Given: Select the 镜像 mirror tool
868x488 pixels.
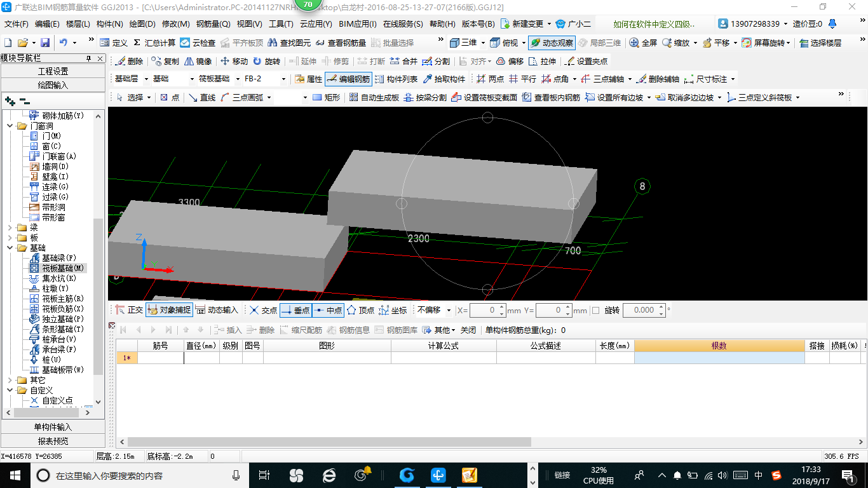Looking at the screenshot, I should coord(198,62).
